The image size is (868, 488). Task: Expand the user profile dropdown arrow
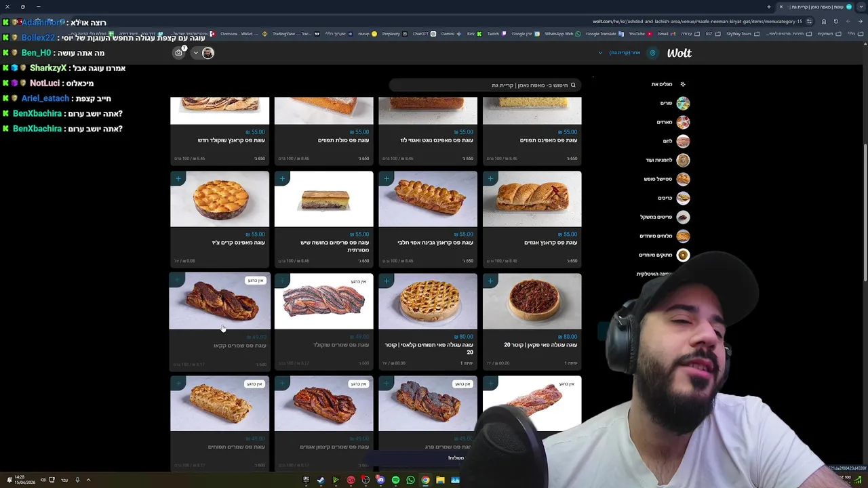(195, 53)
